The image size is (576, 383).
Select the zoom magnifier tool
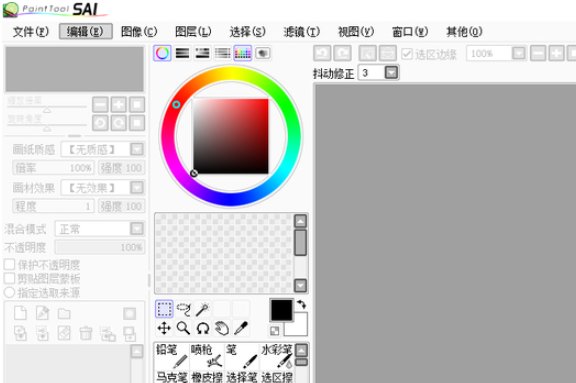click(183, 328)
